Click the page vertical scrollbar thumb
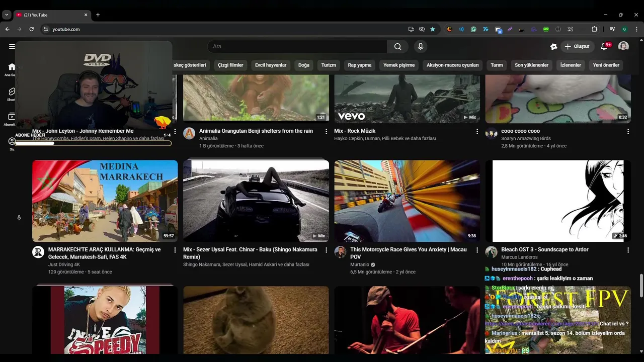644x362 pixels. [641, 286]
